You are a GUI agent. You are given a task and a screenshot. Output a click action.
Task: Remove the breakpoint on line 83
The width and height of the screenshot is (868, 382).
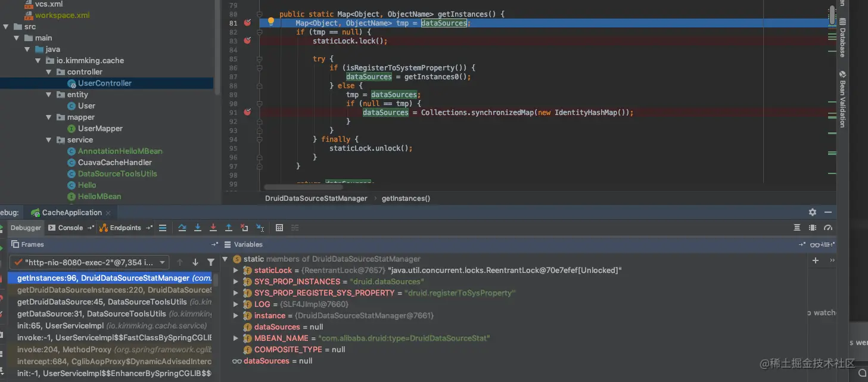pyautogui.click(x=248, y=41)
